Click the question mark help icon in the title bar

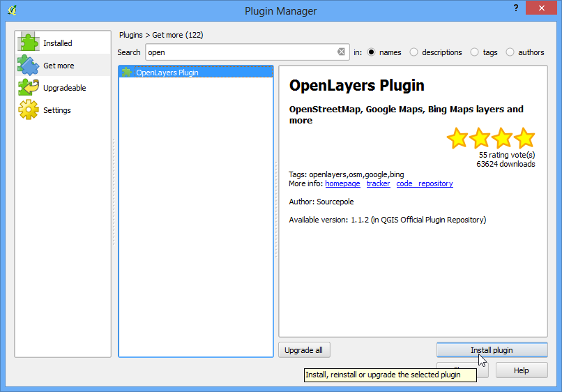pos(516,8)
